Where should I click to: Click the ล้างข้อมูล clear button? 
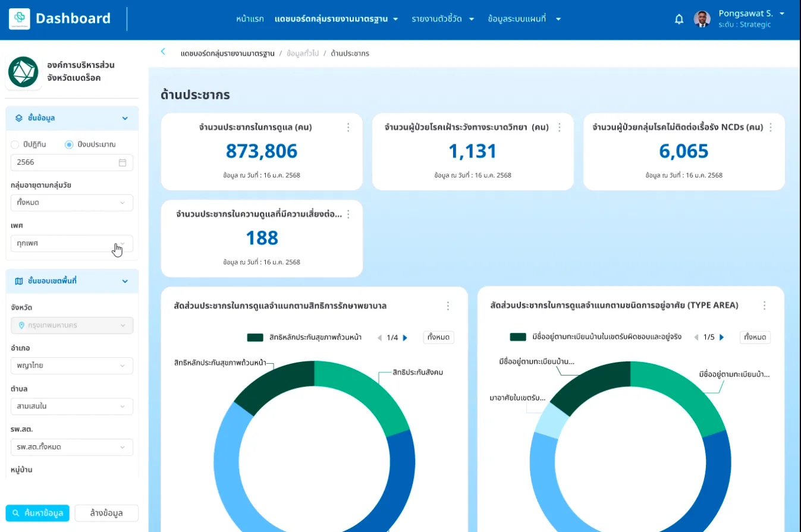pos(106,513)
